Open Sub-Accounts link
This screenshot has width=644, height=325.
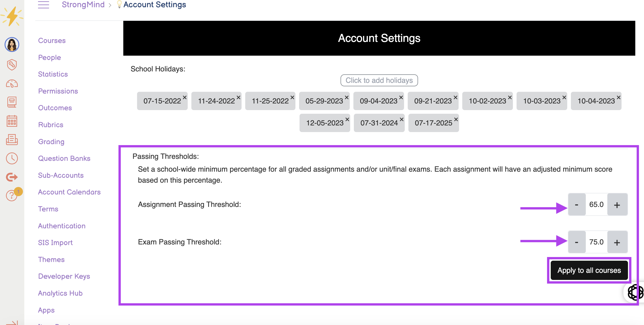point(61,175)
